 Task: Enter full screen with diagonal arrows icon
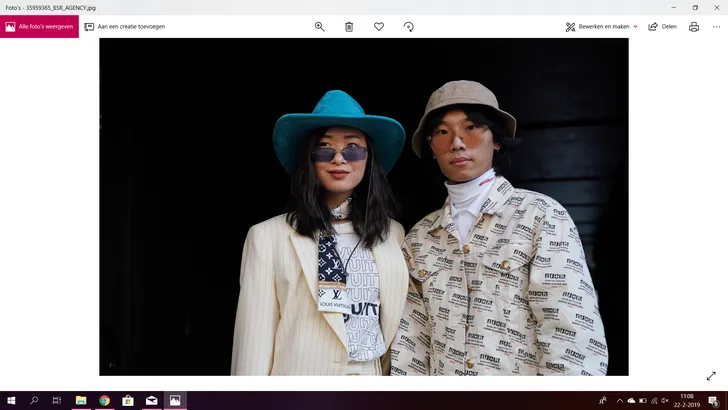[711, 376]
